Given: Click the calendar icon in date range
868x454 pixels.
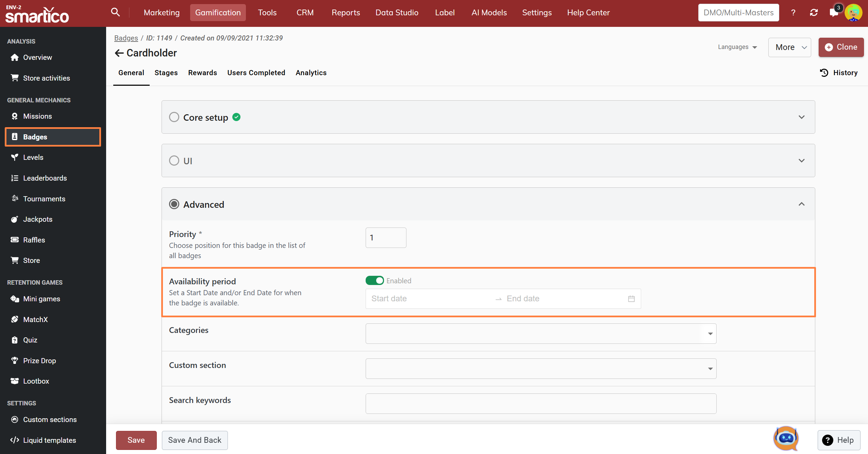Looking at the screenshot, I should (x=631, y=299).
